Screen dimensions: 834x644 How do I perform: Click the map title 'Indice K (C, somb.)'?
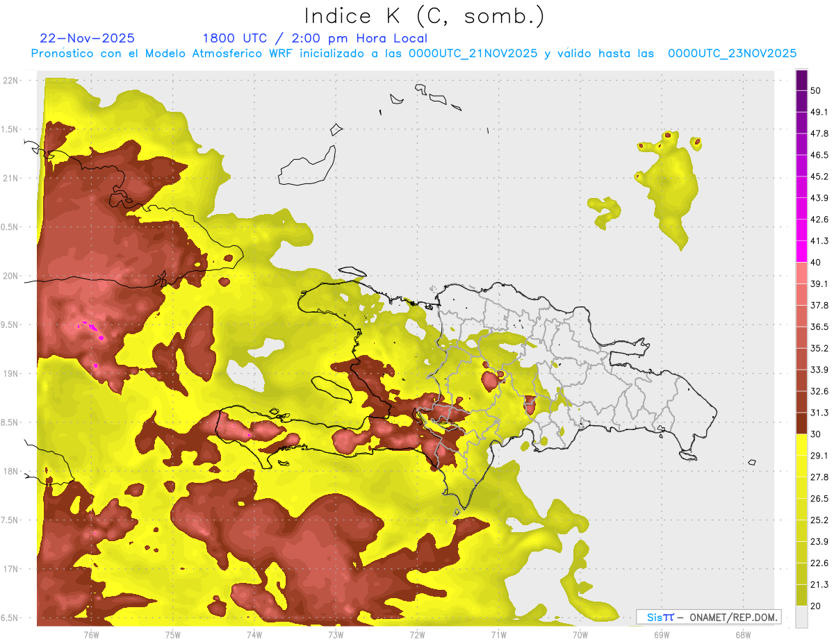click(424, 16)
